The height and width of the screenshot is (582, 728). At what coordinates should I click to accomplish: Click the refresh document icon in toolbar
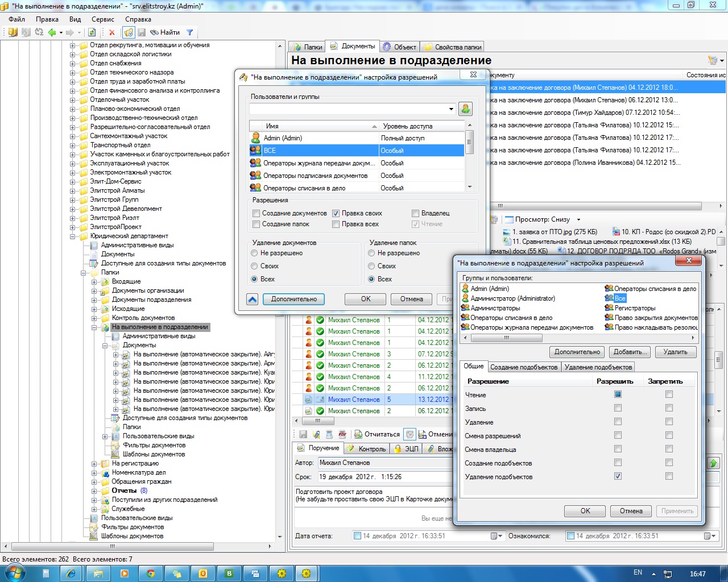pos(92,32)
